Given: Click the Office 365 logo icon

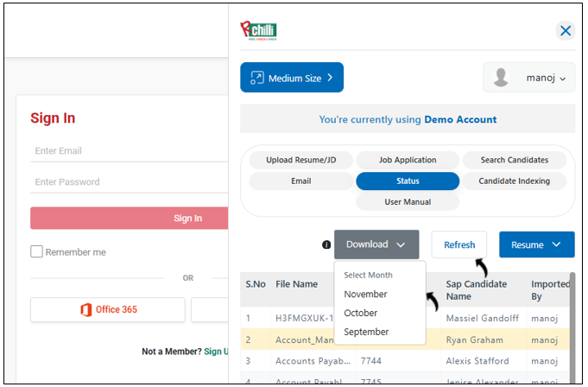Looking at the screenshot, I should click(x=85, y=310).
